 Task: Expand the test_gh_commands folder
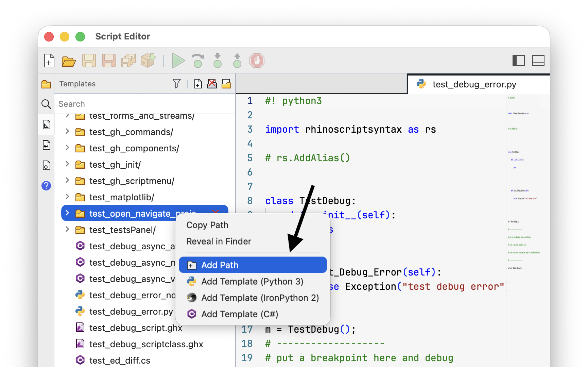[x=67, y=132]
